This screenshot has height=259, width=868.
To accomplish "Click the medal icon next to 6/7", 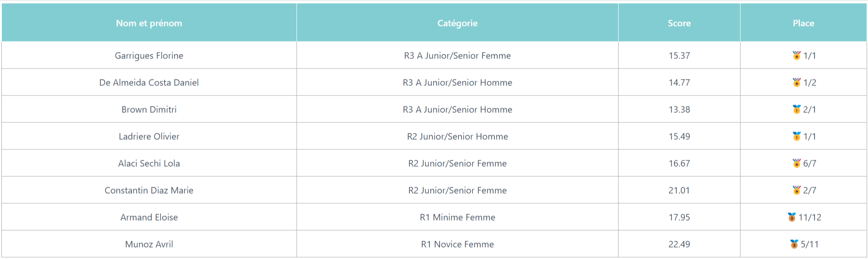I will coord(797,163).
